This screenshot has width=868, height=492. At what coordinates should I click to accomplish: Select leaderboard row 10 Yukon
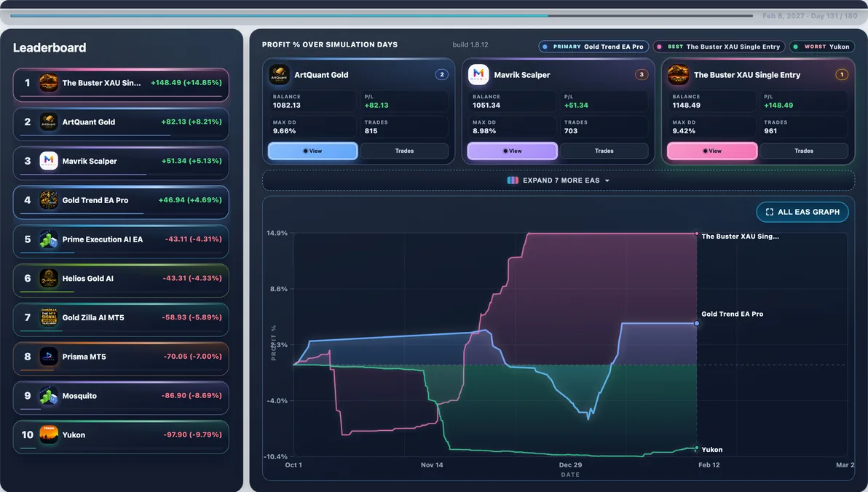(121, 437)
